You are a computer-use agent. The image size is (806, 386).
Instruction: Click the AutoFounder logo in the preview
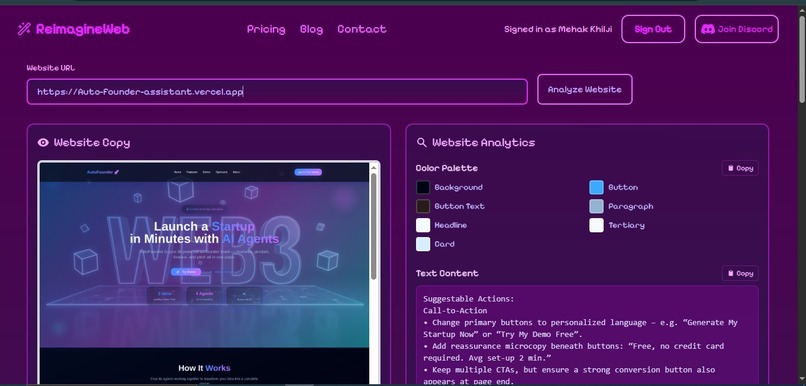pyautogui.click(x=103, y=172)
